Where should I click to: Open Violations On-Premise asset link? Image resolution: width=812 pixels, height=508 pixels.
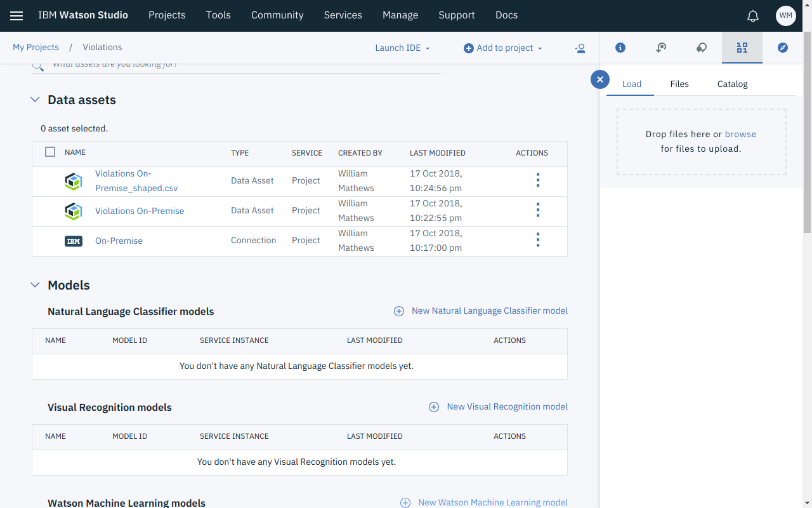(x=140, y=211)
